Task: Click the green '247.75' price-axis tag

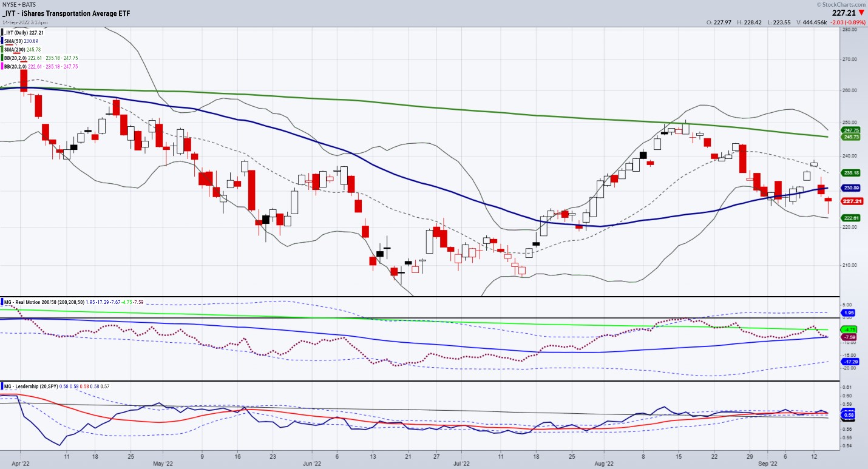Action: 850,130
